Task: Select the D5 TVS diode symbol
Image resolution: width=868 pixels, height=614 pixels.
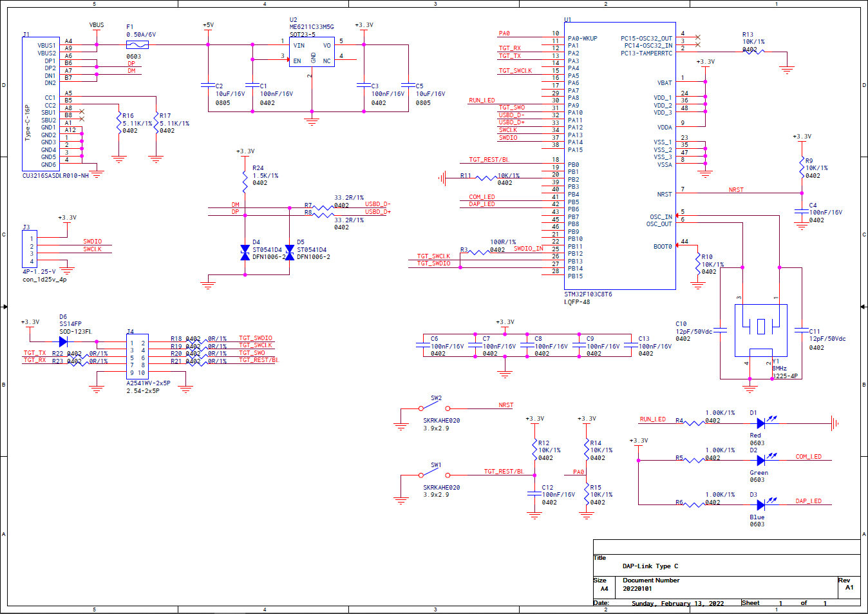Action: point(289,253)
